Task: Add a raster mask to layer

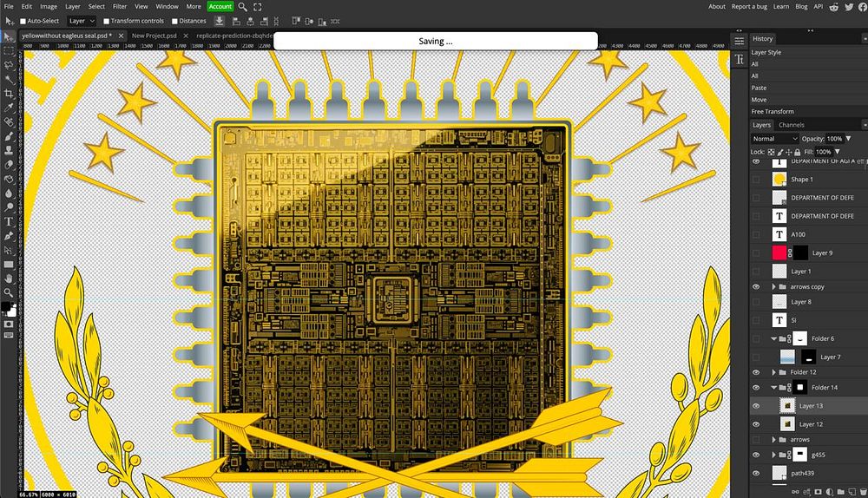Action: pyautogui.click(x=819, y=491)
